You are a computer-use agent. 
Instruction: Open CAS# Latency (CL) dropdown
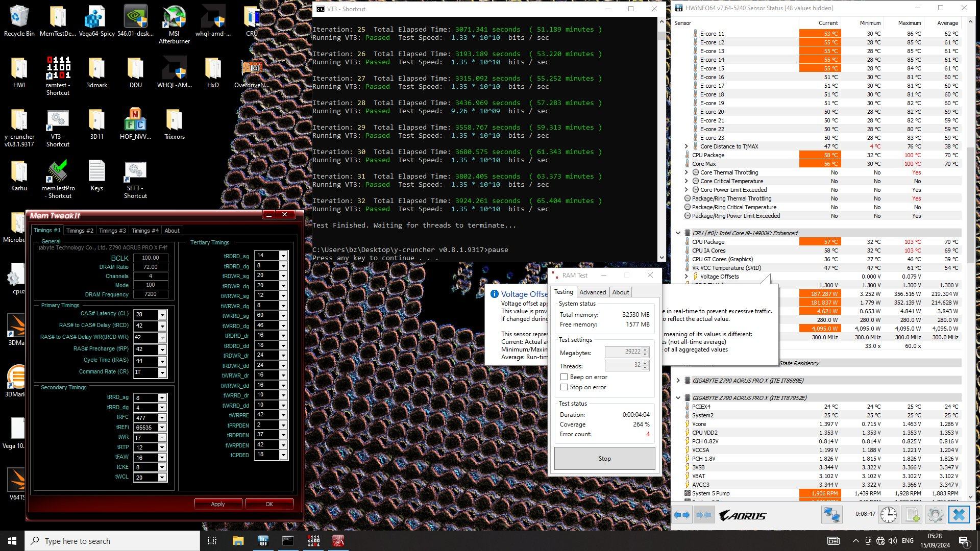162,314
